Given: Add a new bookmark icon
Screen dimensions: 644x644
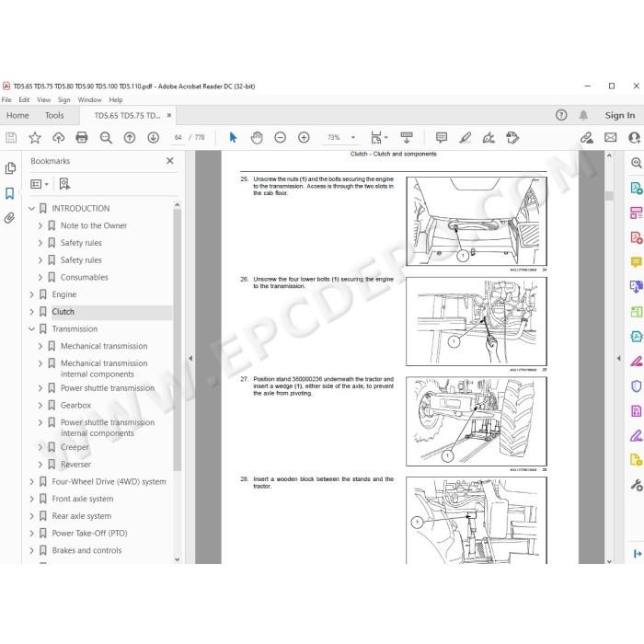Looking at the screenshot, I should [x=64, y=184].
